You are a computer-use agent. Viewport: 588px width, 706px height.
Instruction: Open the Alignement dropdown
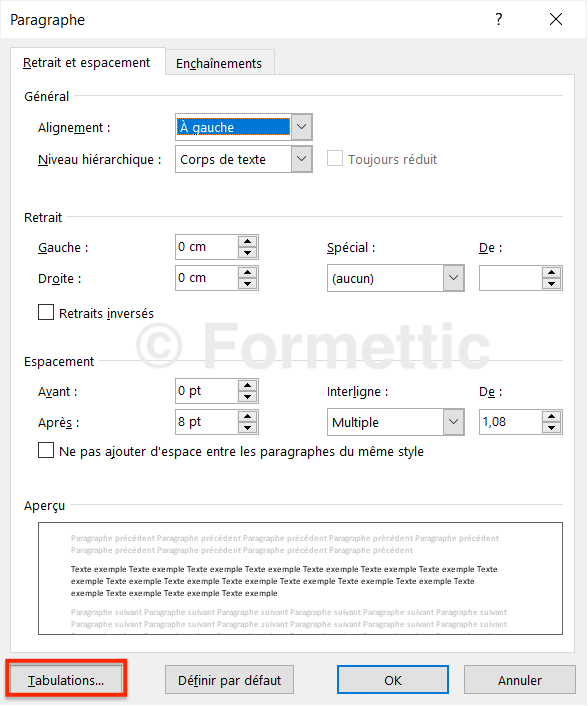[302, 127]
